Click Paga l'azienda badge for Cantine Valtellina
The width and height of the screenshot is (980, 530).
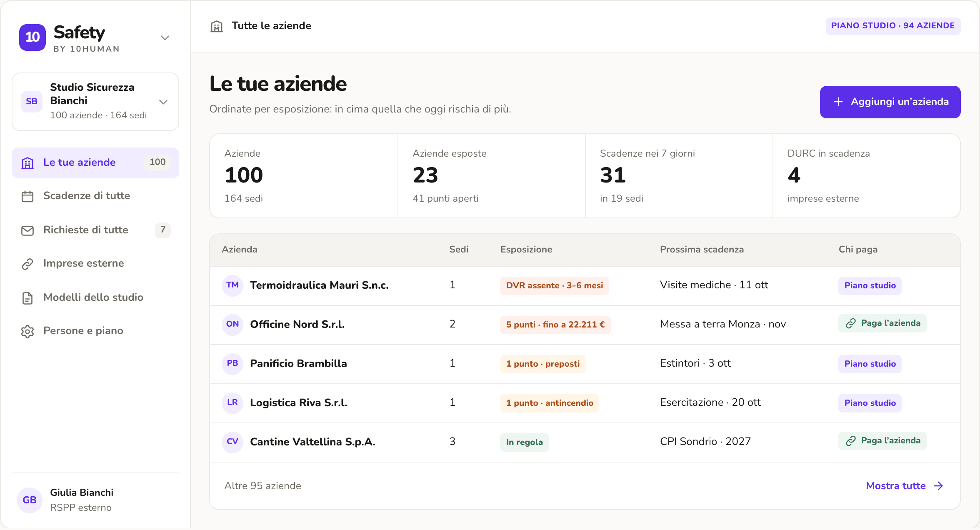tap(882, 441)
